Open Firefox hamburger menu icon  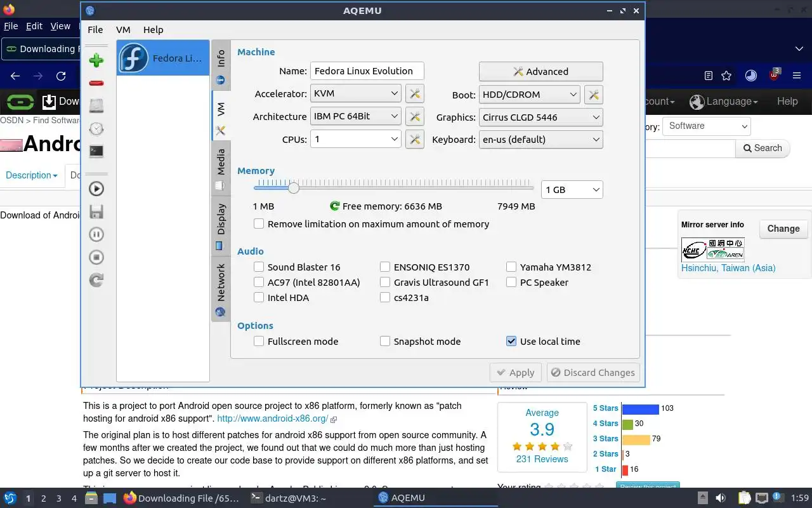[797, 76]
